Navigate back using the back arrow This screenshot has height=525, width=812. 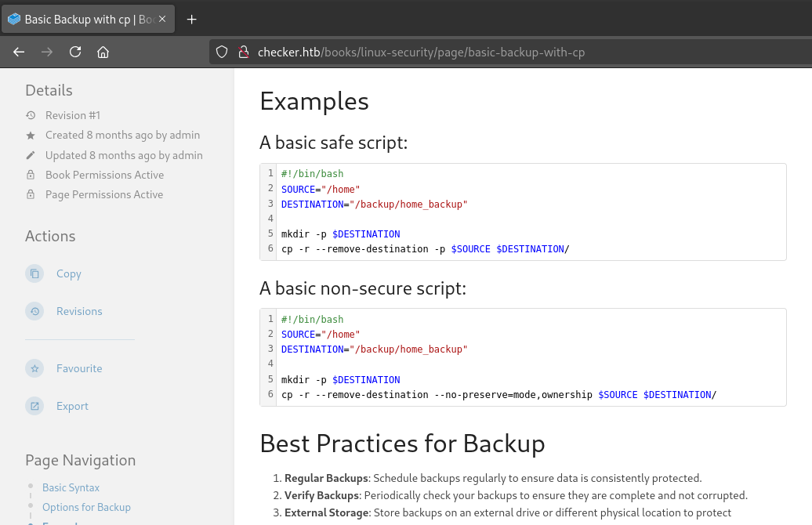[19, 52]
